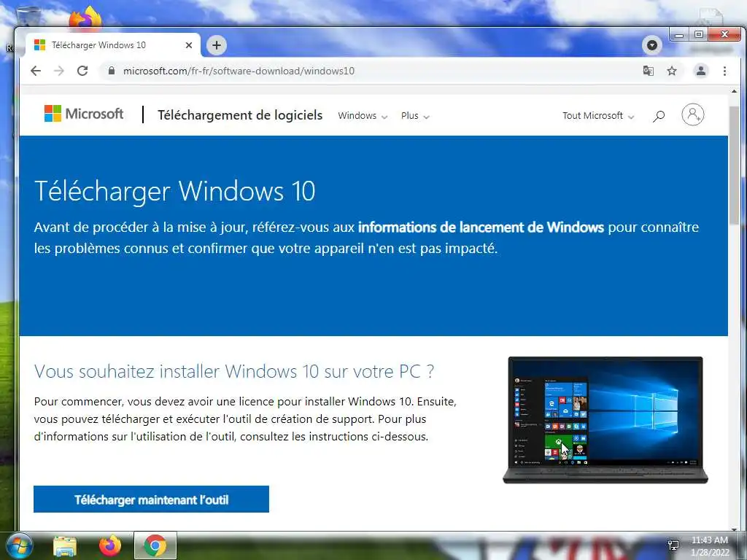Open a new tab with plus button
The image size is (747, 560).
pyautogui.click(x=217, y=45)
